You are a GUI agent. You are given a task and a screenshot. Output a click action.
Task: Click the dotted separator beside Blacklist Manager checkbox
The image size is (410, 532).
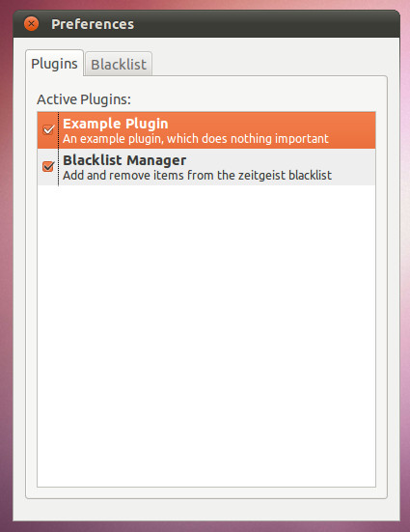[58, 167]
